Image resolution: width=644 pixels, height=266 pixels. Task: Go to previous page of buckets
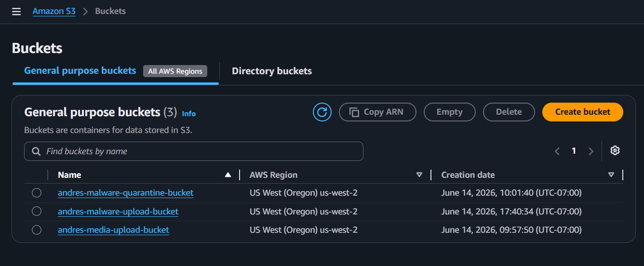pyautogui.click(x=557, y=151)
